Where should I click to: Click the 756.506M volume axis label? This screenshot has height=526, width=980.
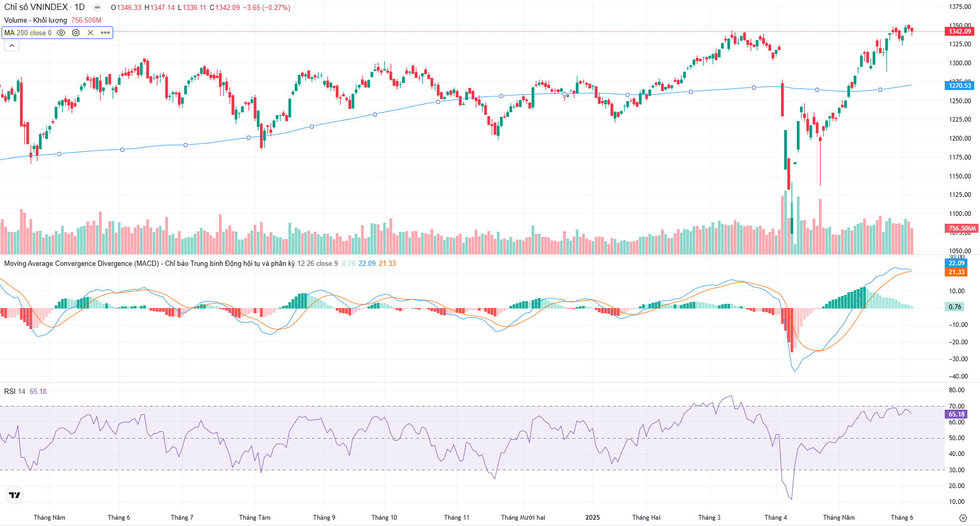click(961, 229)
